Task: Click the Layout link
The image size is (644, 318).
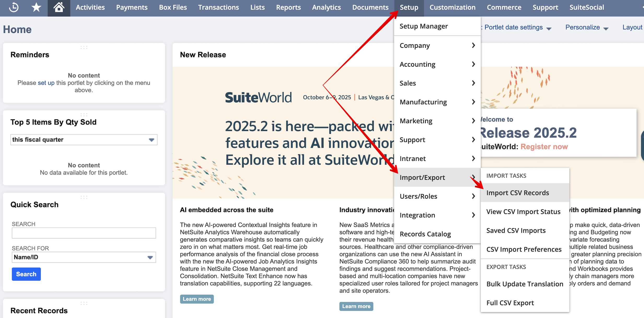Action: [632, 27]
